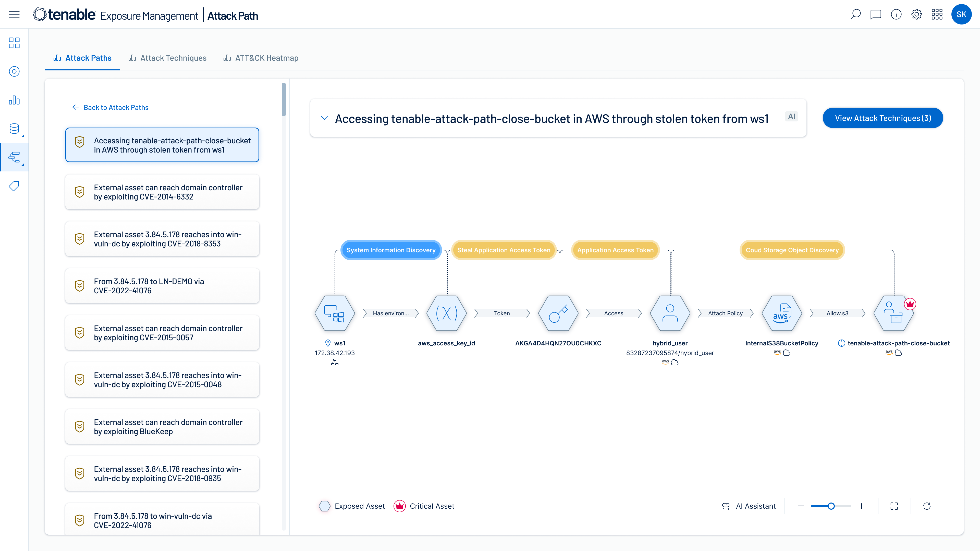Open the hamburger navigation menu

(14, 15)
